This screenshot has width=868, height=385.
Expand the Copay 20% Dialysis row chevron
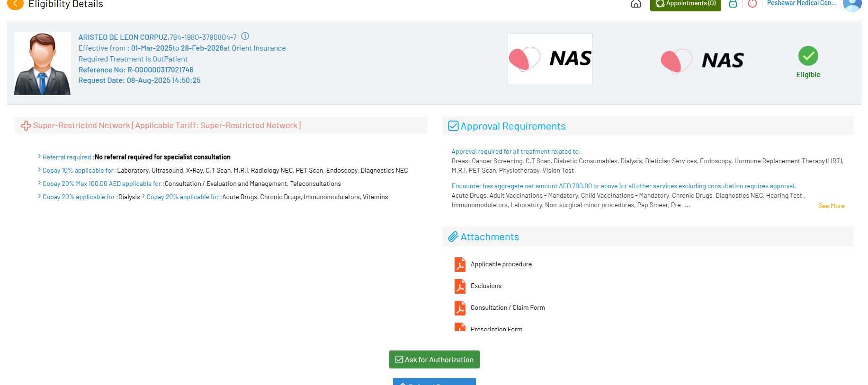[39, 196]
